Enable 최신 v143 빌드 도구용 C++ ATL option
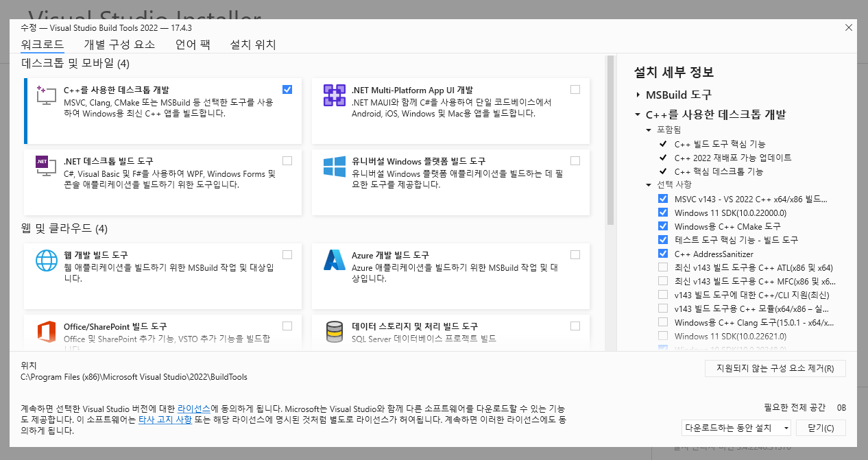The width and height of the screenshot is (868, 460). (663, 267)
